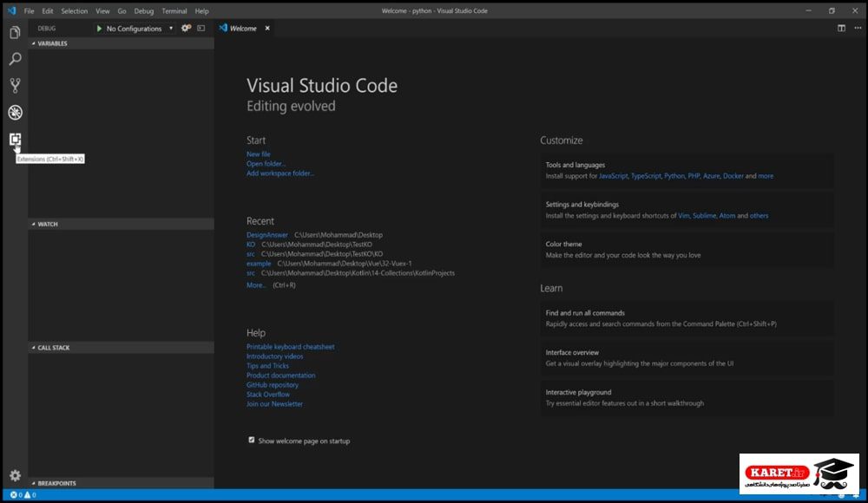Image resolution: width=868 pixels, height=503 pixels.
Task: Open the Source Control view
Action: tap(15, 85)
